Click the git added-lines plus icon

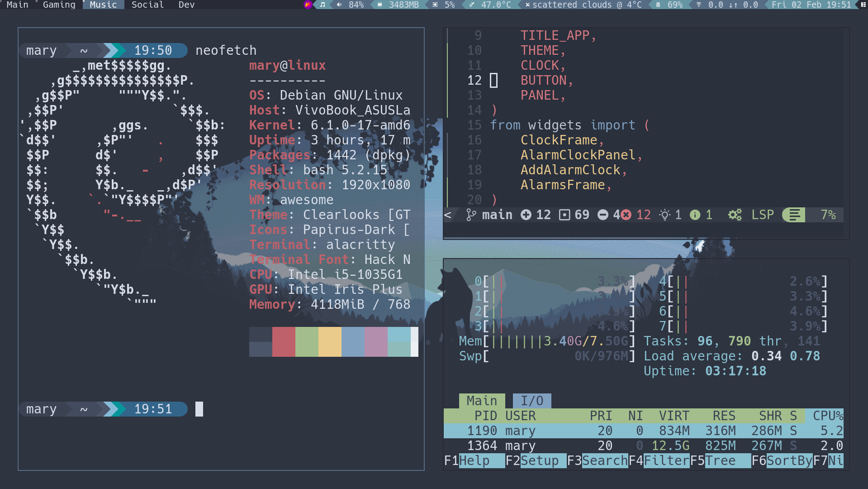526,215
